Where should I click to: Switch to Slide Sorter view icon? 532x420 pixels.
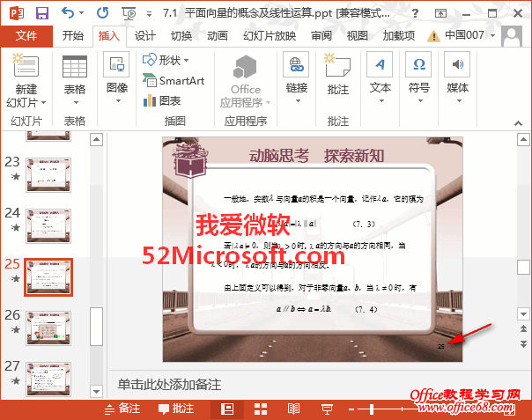coord(261,409)
